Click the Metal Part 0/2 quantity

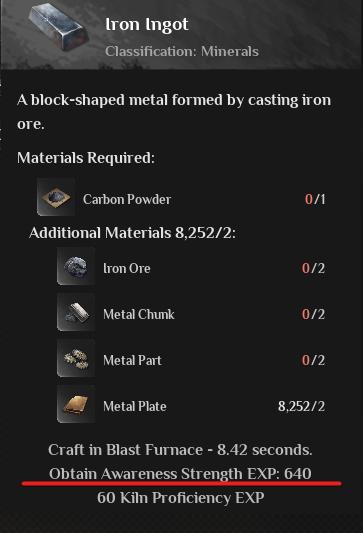pyautogui.click(x=313, y=360)
